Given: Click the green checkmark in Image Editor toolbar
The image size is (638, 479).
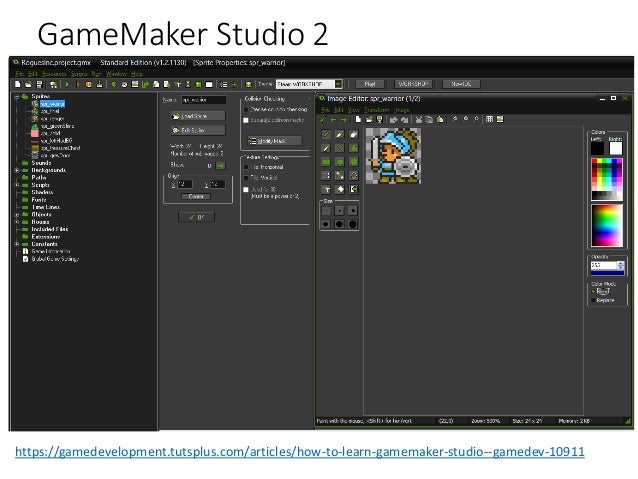Looking at the screenshot, I should point(323,119).
